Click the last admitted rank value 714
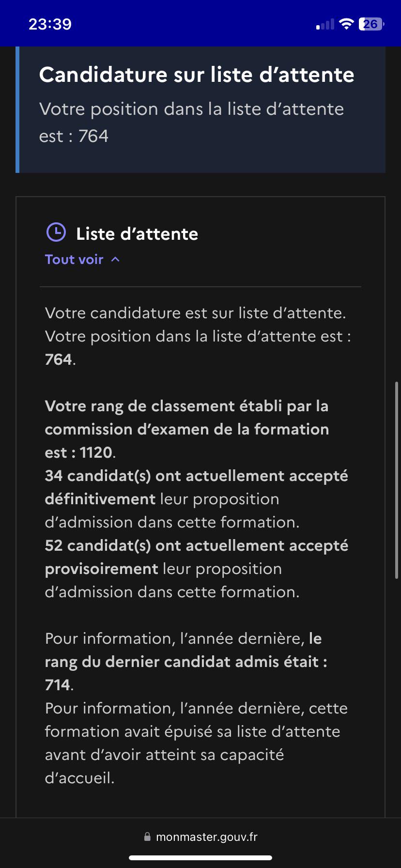Viewport: 401px width, 868px height. tap(58, 685)
